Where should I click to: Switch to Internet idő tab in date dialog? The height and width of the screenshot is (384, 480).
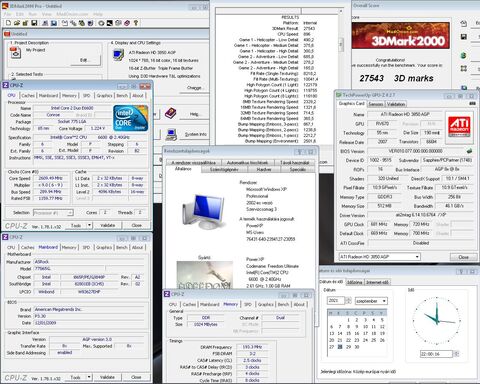pyautogui.click(x=377, y=282)
